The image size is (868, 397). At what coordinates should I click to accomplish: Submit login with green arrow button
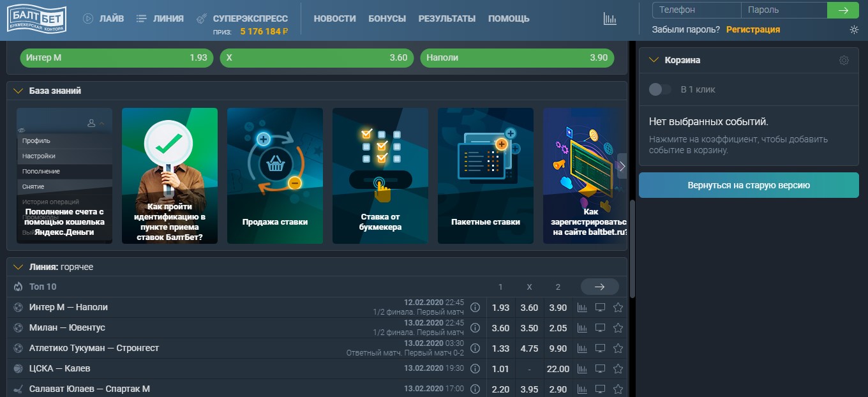[x=844, y=10]
